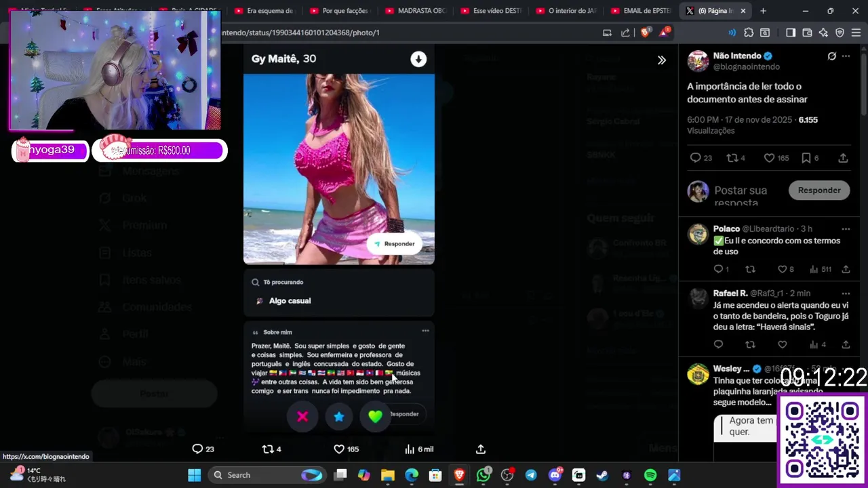The height and width of the screenshot is (488, 868).
Task: Repost Polaco's comment
Action: [750, 269]
